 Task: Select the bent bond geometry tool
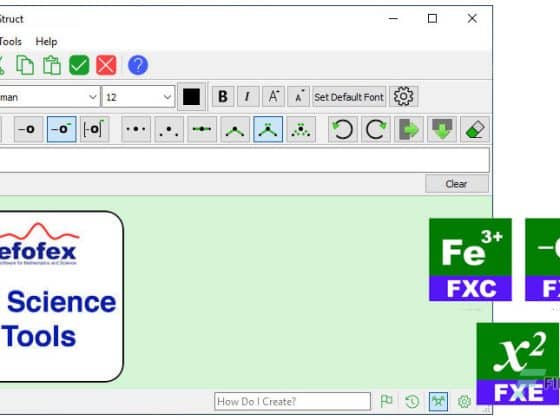pos(235,129)
